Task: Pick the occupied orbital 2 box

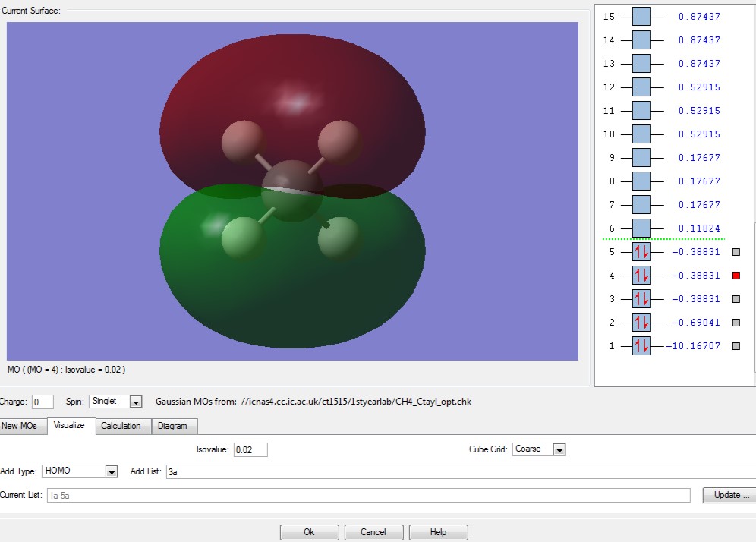Action: pyautogui.click(x=641, y=323)
